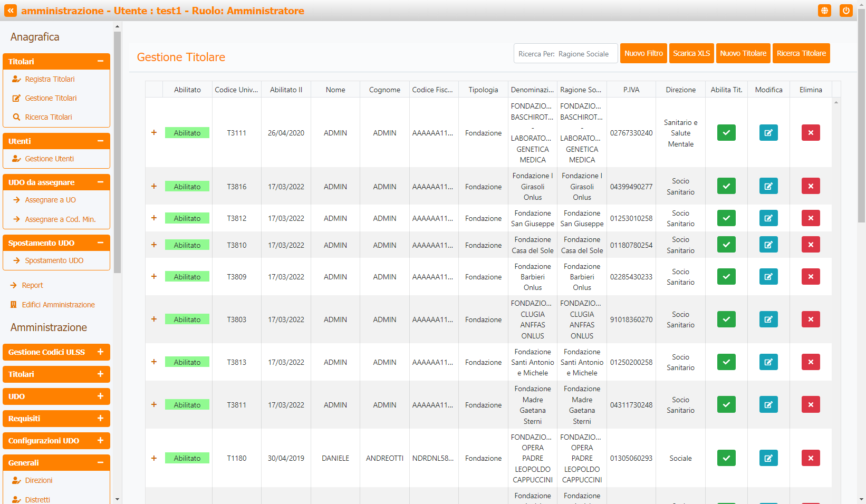Screen dimensions: 866x504
Task: Expand the UDO admin section
Action: point(56,396)
